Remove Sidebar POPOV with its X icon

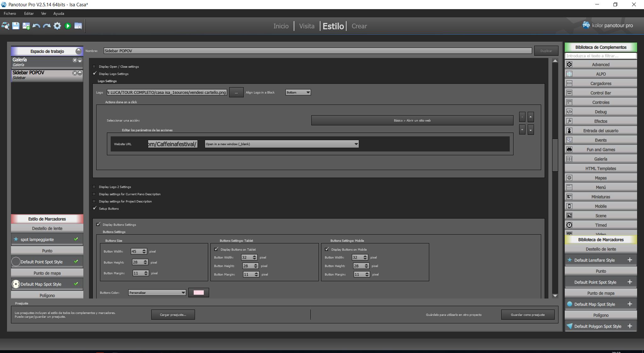[75, 73]
